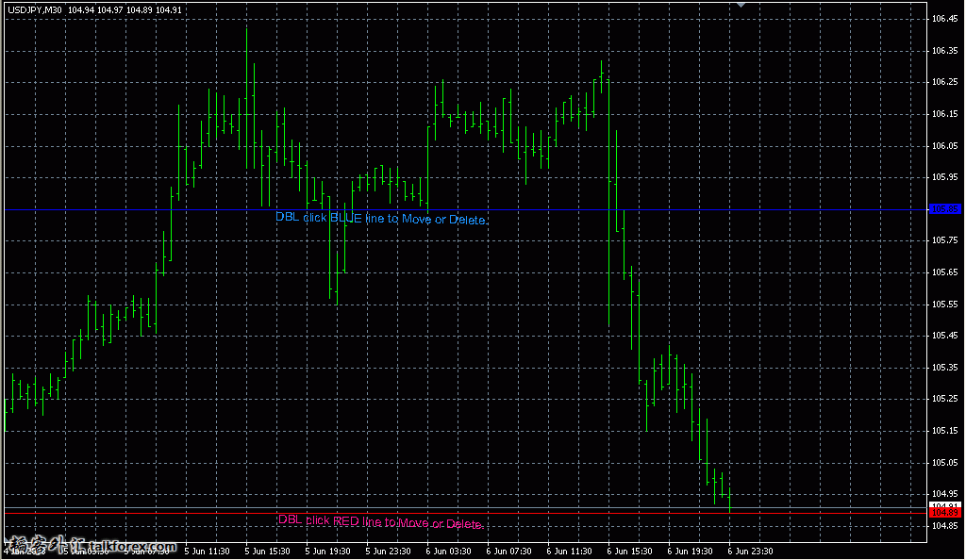
Task: Click the '6 Jun 11:30' time axis label
Action: (569, 552)
